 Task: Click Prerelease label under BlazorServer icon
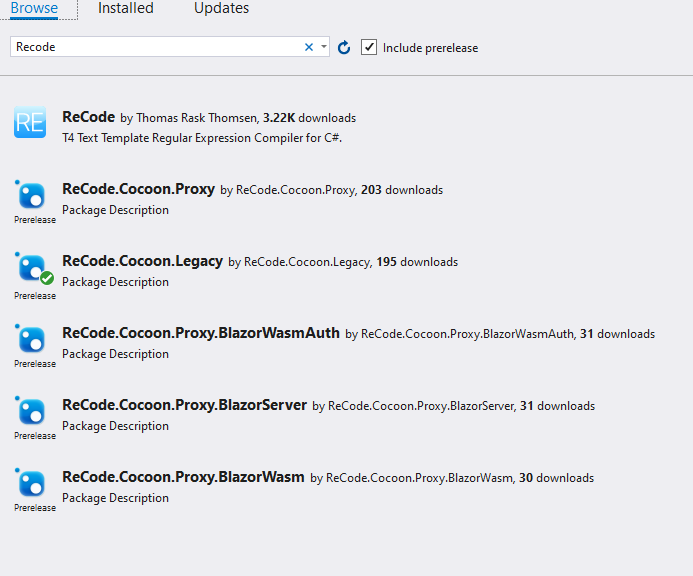pos(35,436)
